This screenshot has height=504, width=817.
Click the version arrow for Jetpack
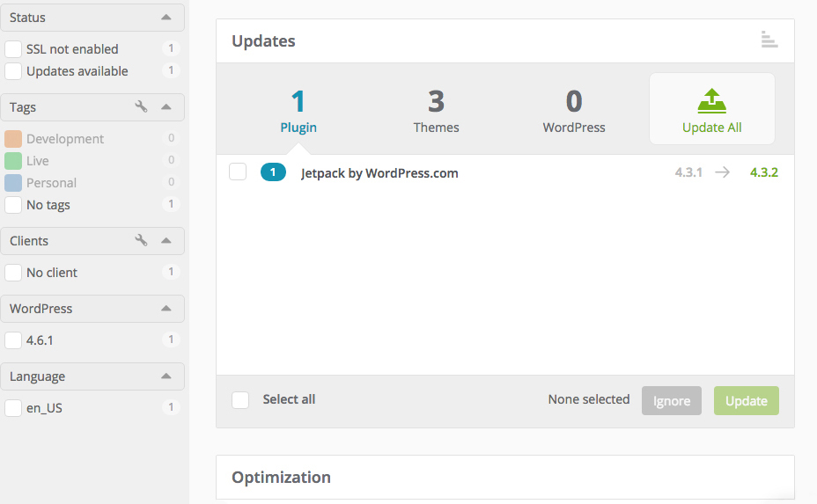coord(722,172)
